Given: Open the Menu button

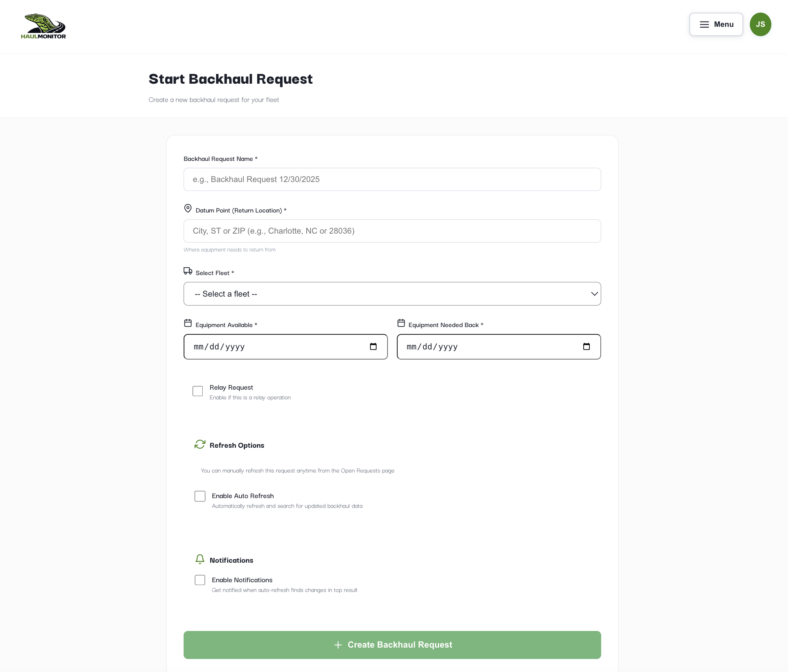Looking at the screenshot, I should [716, 24].
